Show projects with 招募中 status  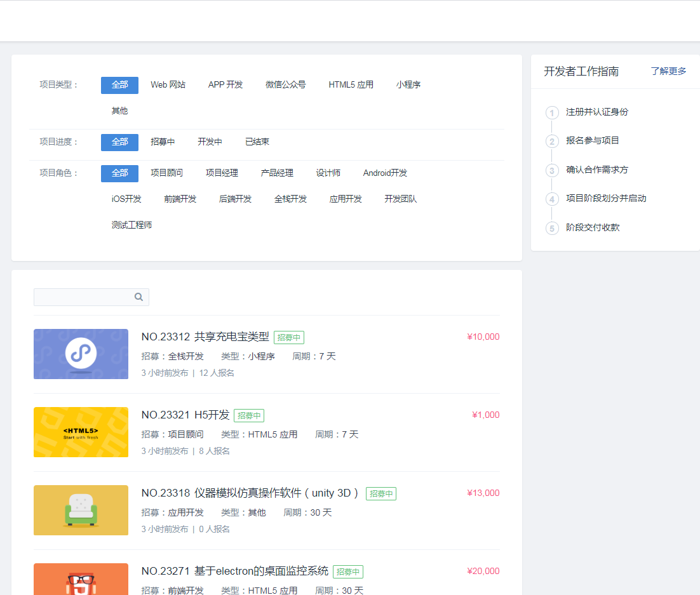coord(163,142)
